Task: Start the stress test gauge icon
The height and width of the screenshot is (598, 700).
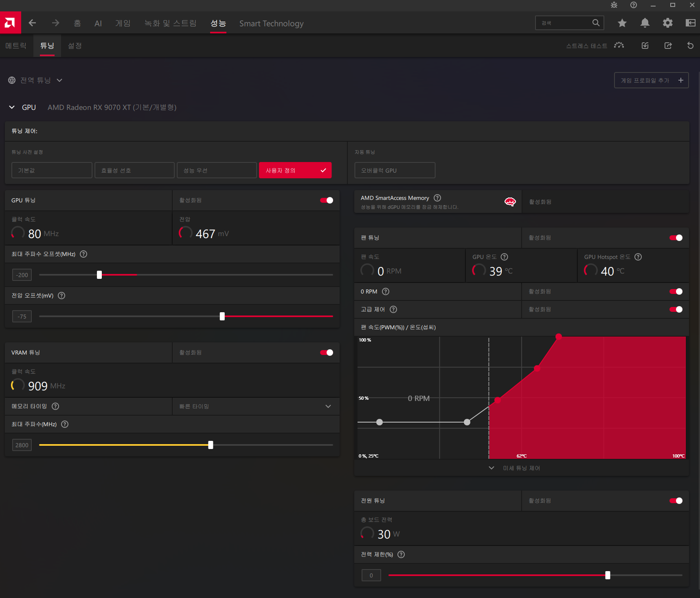Action: pyautogui.click(x=619, y=46)
